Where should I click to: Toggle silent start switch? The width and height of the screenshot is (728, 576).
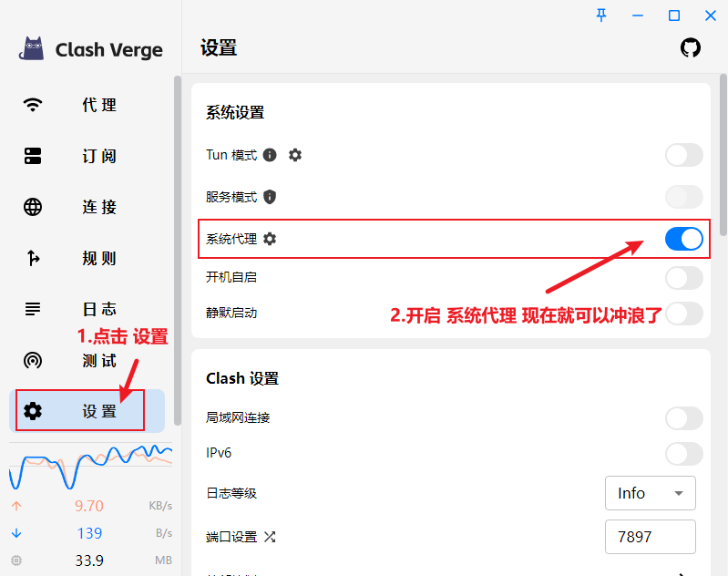click(x=683, y=314)
